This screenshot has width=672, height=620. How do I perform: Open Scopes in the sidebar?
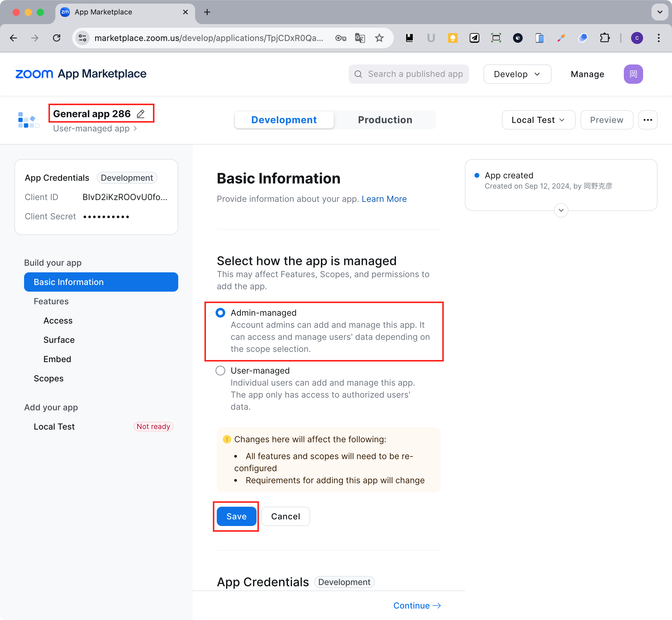click(x=48, y=378)
